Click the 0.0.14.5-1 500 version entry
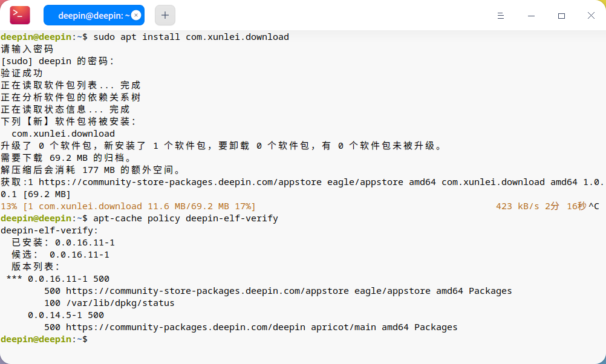Viewport: 606px width, 364px height. point(66,315)
